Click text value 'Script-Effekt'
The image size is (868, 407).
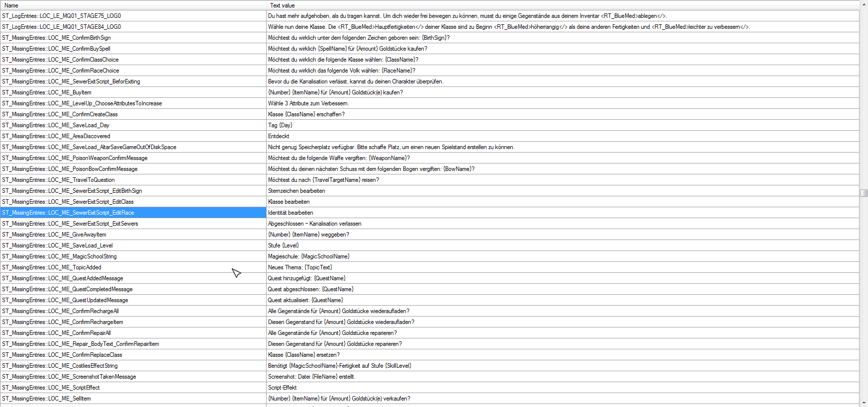tap(282, 388)
